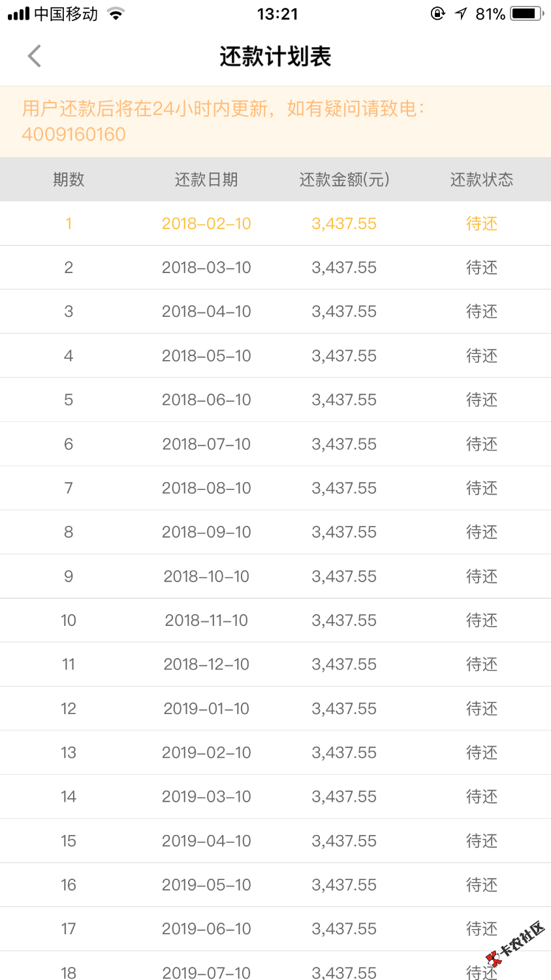Screen dimensions: 551x980
Task: Select the 还款状态 column header
Action: (482, 180)
